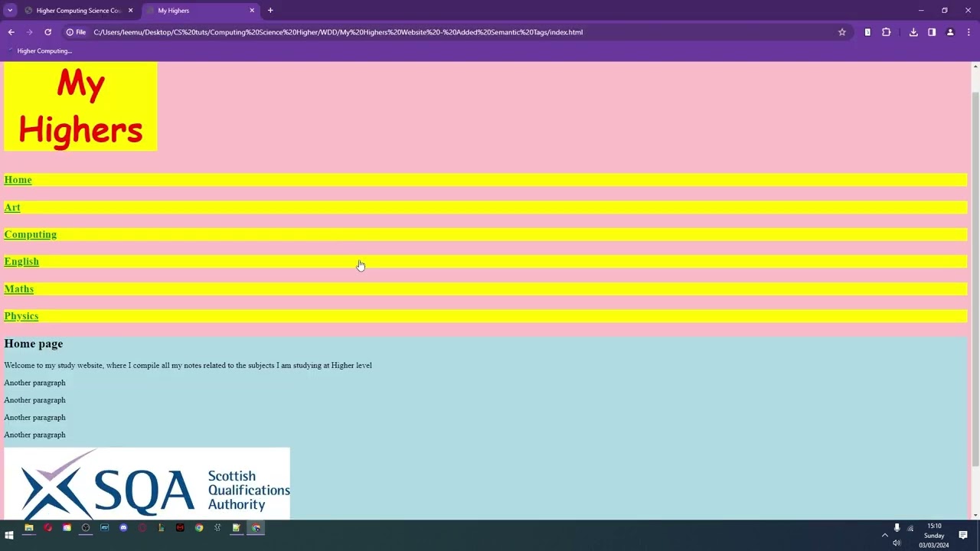Open the red-and-black M taskbar icon
This screenshot has width=980, height=551.
(180, 527)
